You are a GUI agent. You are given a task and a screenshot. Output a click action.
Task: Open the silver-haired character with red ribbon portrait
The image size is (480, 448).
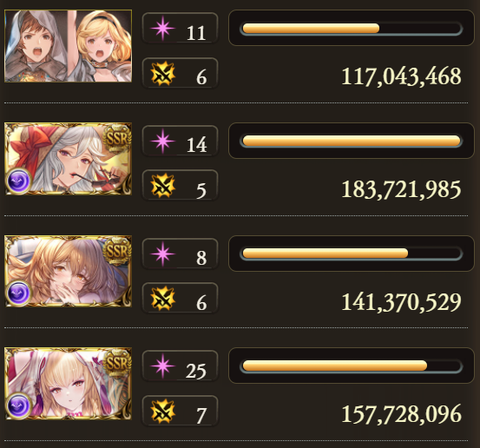pos(68,159)
